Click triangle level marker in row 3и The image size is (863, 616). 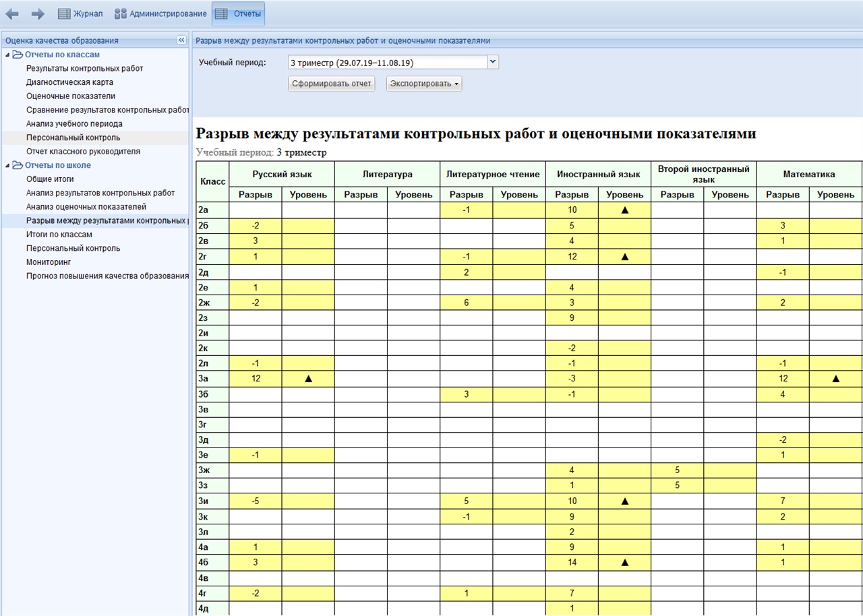pyautogui.click(x=625, y=501)
